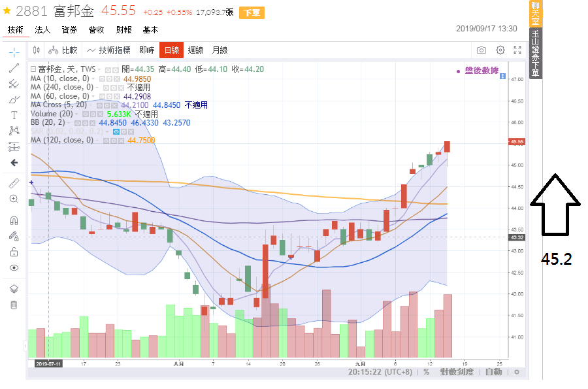The height and width of the screenshot is (389, 588).
Task: Expand dropdown arrow for Volume (20)
Action: [x=77, y=114]
